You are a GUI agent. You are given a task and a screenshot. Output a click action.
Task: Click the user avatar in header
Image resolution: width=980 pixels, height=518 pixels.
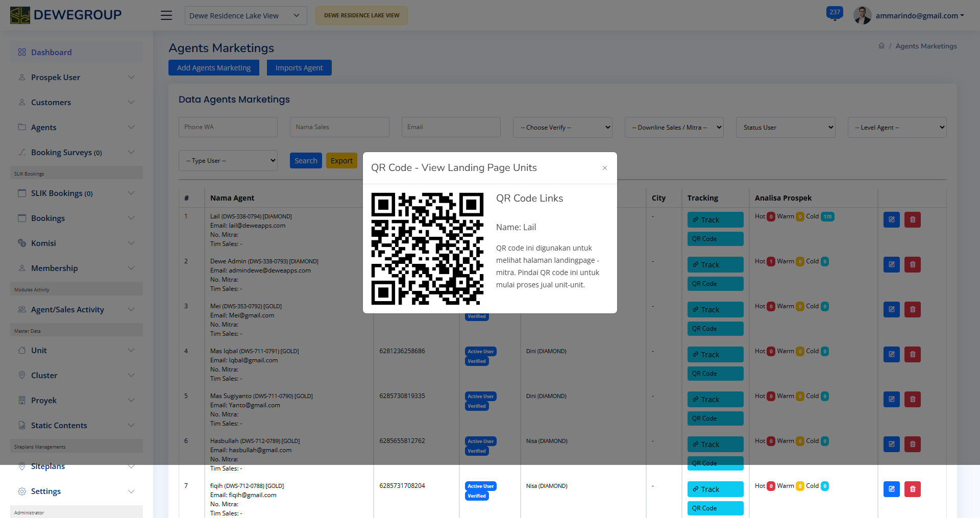tap(862, 15)
